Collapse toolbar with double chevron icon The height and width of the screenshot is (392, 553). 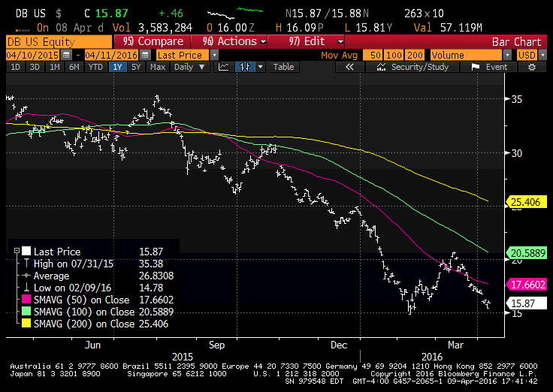tap(349, 67)
